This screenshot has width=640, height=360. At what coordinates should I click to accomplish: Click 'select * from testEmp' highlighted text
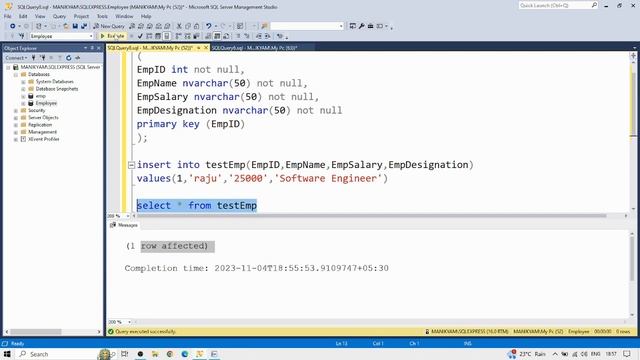[197, 205]
